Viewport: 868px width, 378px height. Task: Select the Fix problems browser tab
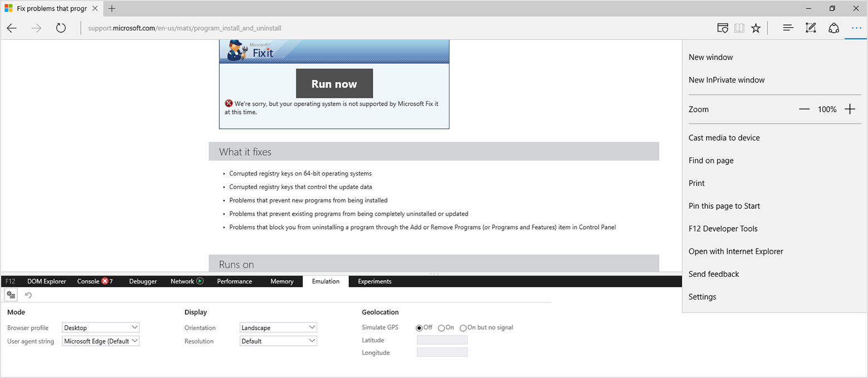tap(51, 8)
